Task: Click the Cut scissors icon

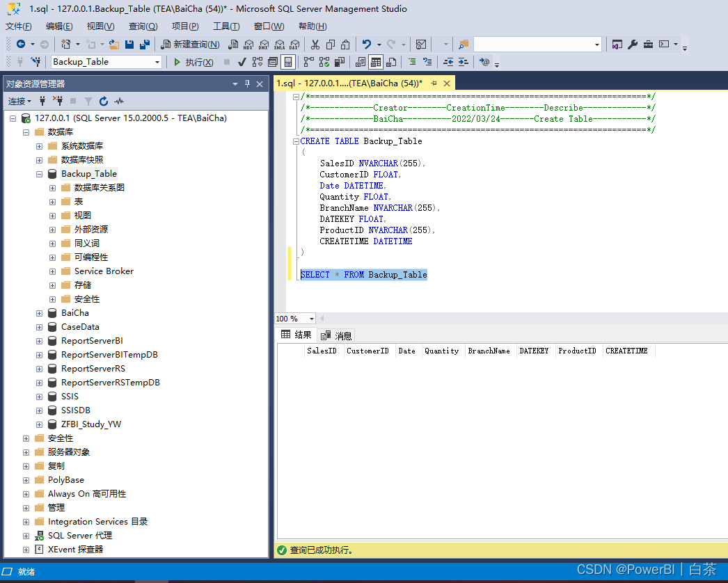Action: pos(315,45)
